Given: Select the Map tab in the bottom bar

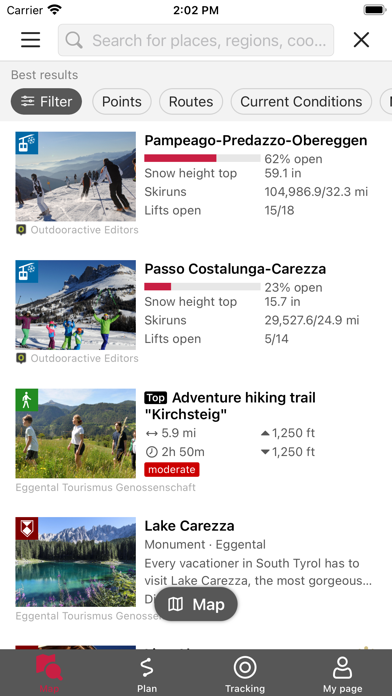Looking at the screenshot, I should point(49,674).
